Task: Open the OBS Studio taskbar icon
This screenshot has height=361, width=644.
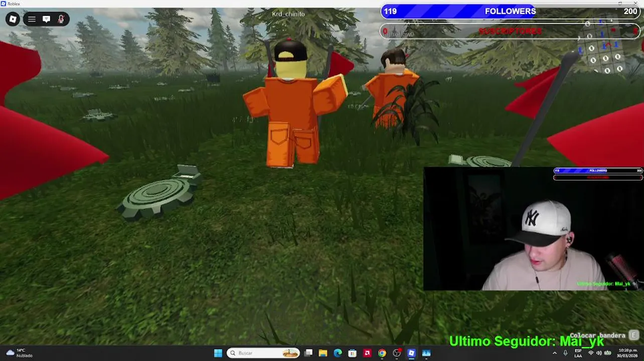Action: tap(397, 353)
